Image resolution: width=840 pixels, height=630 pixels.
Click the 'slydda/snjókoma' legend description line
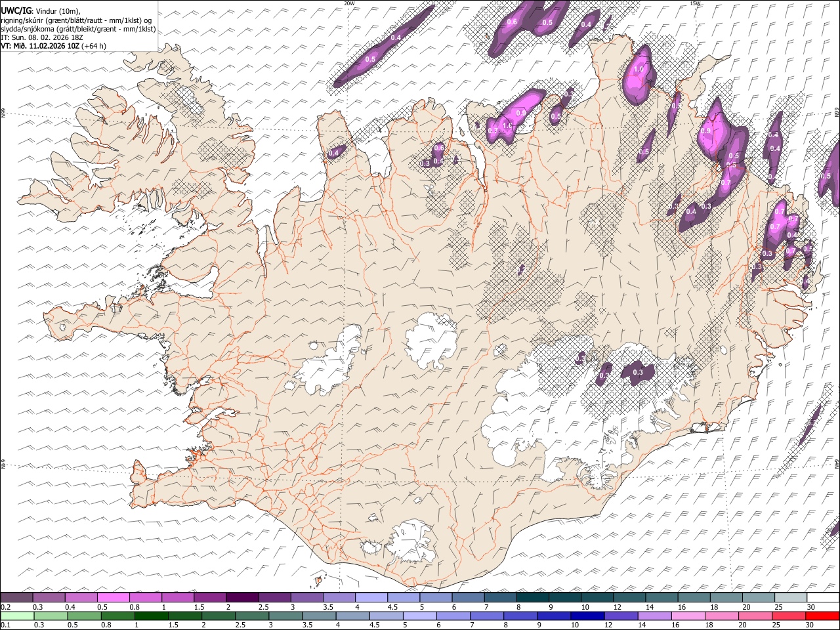[78, 29]
